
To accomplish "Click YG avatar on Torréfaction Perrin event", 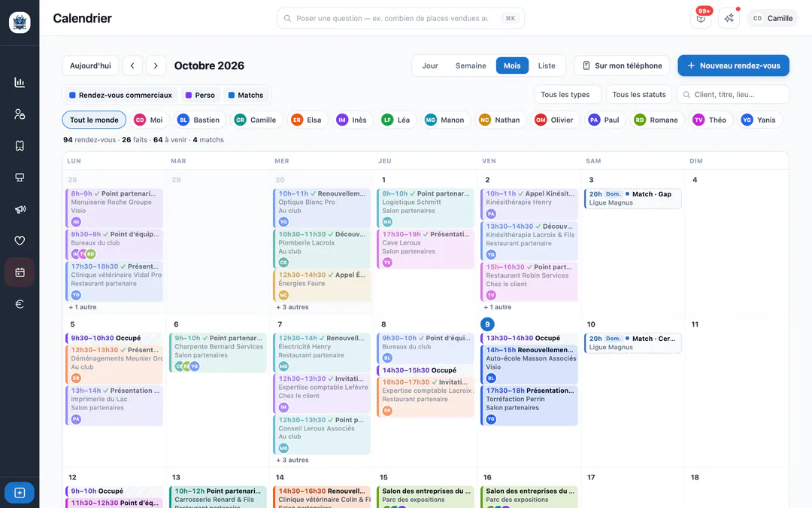I will pyautogui.click(x=491, y=419).
